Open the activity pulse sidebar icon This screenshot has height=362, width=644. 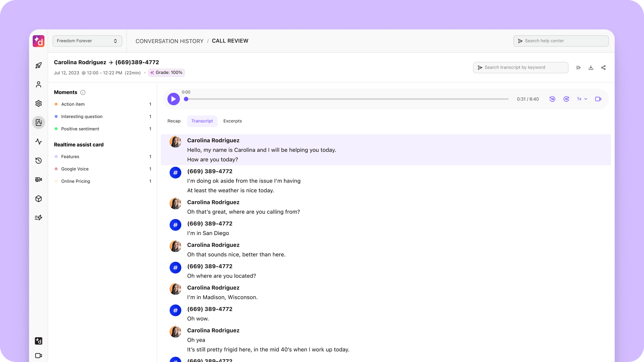[38, 141]
